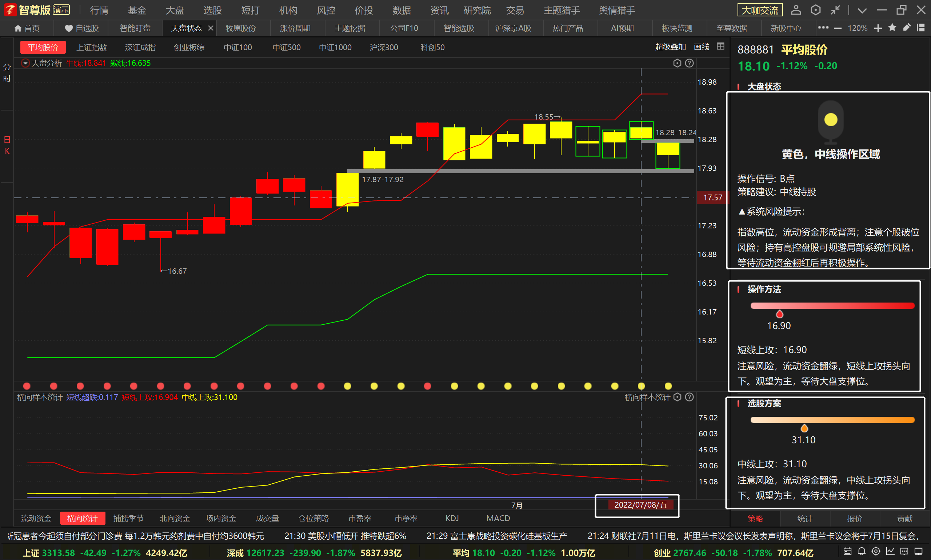
Task: Go to 首页 home tab
Action: coord(27,28)
